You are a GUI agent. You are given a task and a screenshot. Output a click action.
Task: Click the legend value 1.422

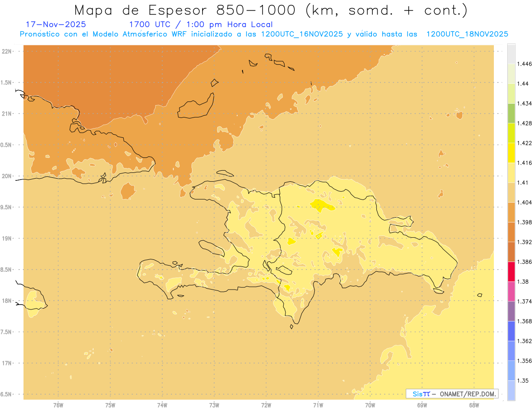[524, 143]
